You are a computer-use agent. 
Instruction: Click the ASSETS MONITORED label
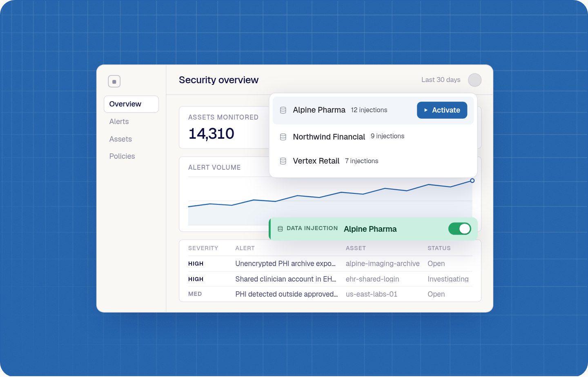223,117
